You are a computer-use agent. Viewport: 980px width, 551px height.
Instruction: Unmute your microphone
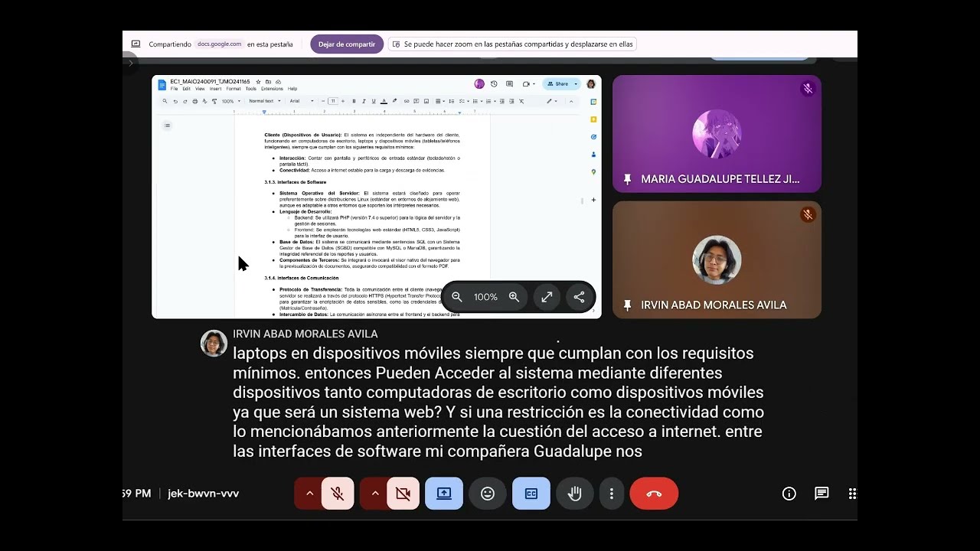coord(338,494)
